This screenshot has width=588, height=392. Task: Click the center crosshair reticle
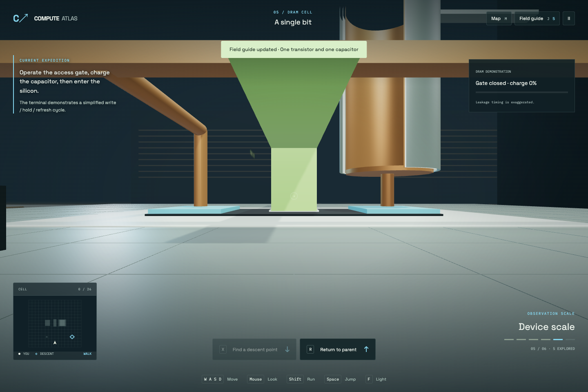(x=294, y=196)
